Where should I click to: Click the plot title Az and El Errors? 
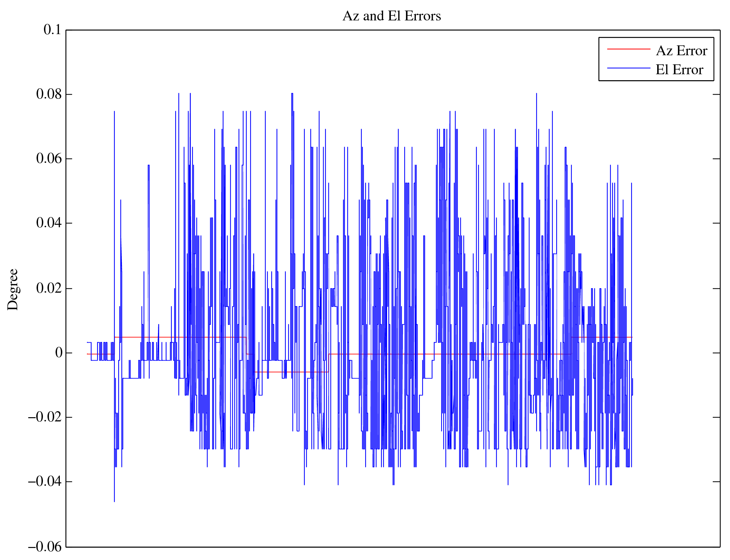click(392, 16)
